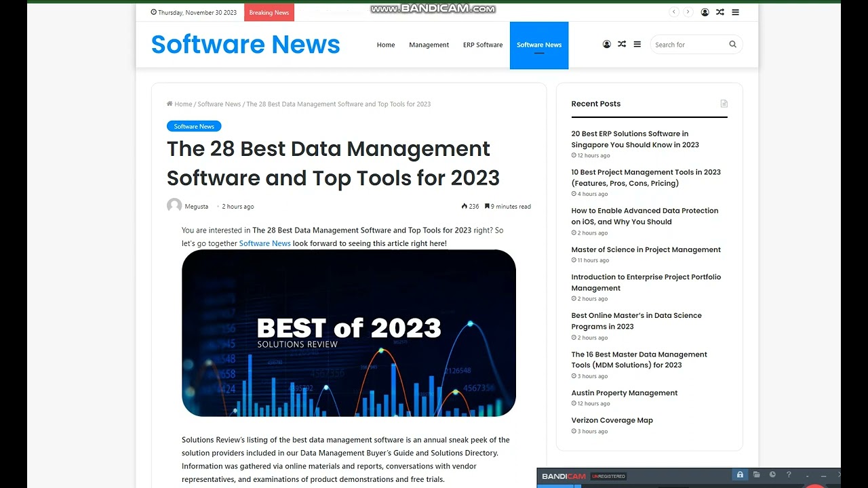Open How to Enable Advanced Data Protection post
Screen dimensions: 868x488
[x=644, y=216]
